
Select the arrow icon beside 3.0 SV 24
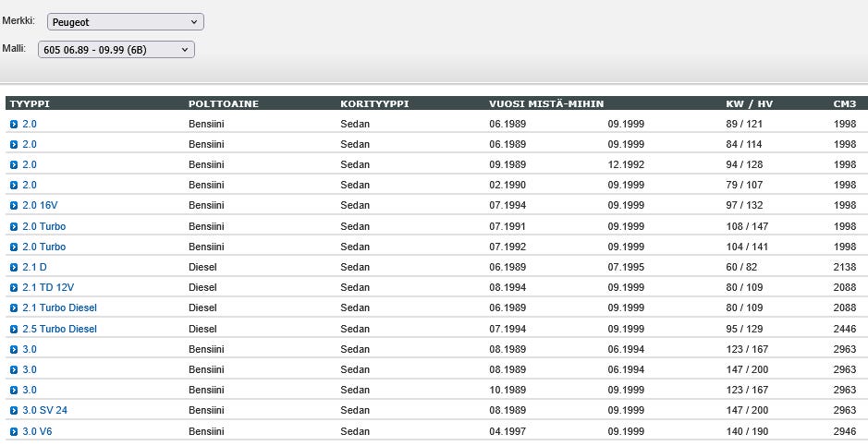[14, 411]
